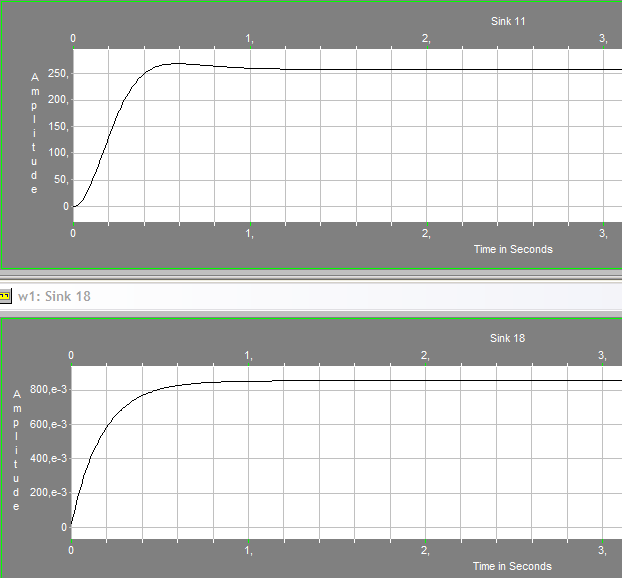This screenshot has width=622, height=578.
Task: Click the Sink 11 plot title
Action: [508, 21]
